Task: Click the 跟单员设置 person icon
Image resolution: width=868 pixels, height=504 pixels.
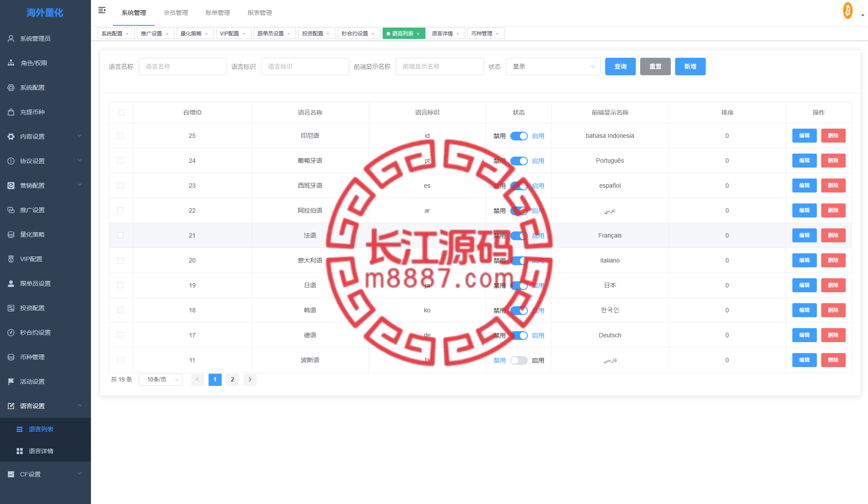Action: coord(11,283)
